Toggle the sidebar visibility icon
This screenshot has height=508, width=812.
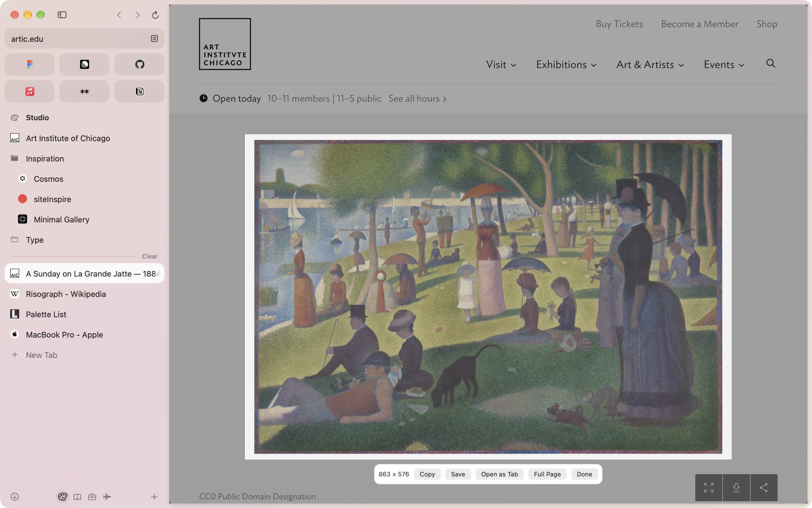pos(62,15)
